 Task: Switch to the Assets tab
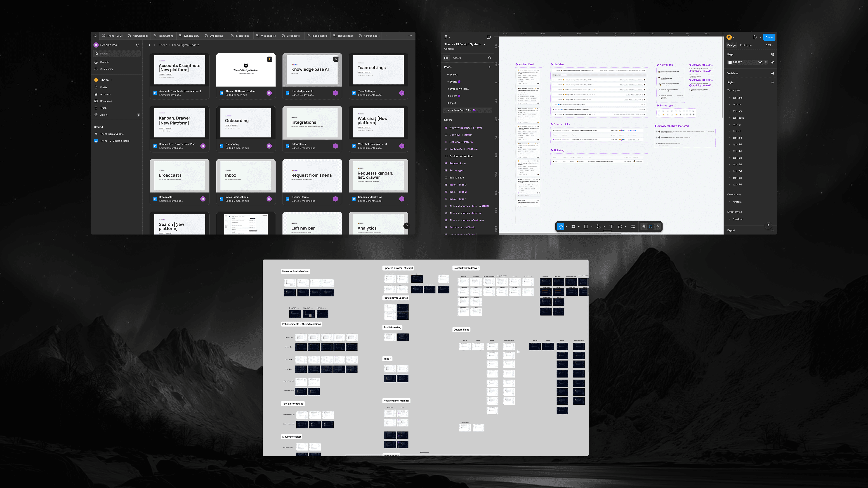coord(457,58)
